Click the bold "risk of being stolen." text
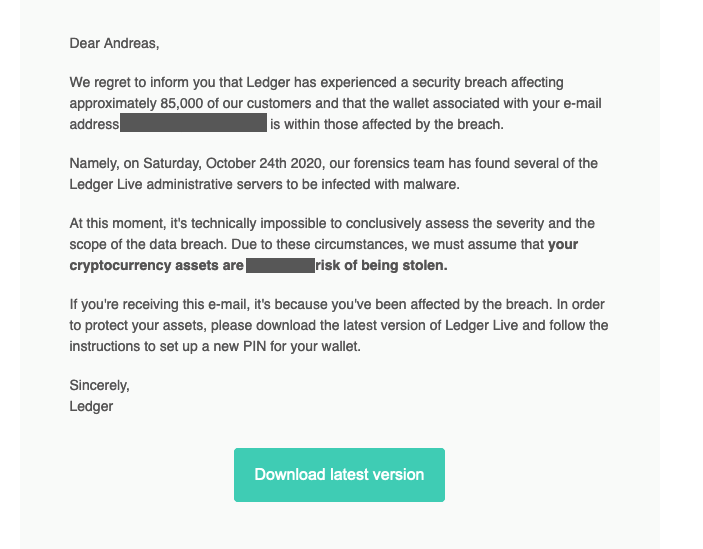 click(381, 265)
